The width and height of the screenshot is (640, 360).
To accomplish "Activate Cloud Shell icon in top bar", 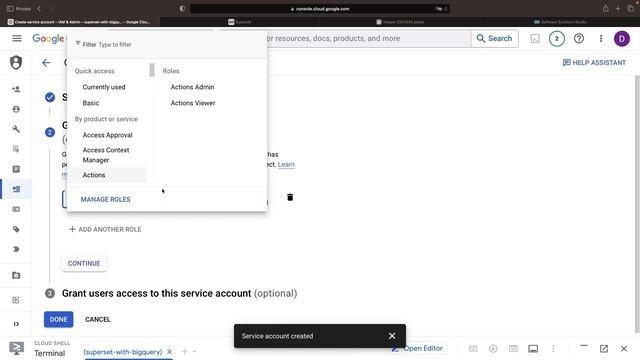I will tap(535, 39).
